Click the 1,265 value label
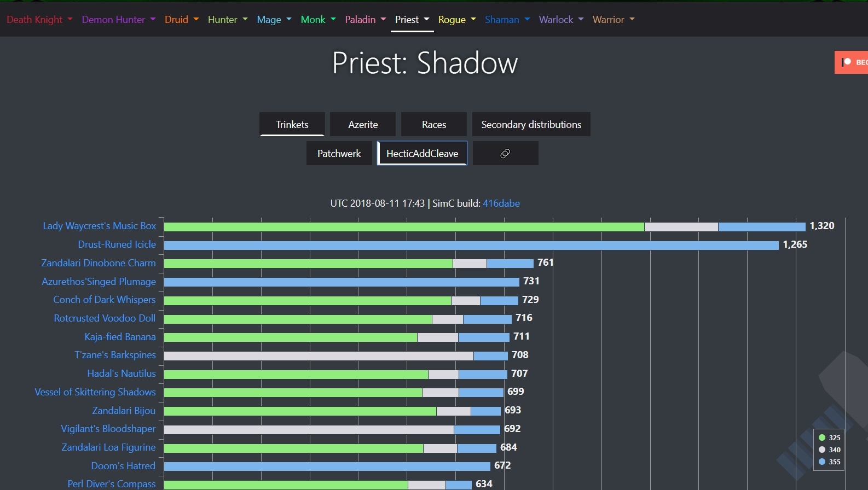This screenshot has width=868, height=490. click(795, 244)
